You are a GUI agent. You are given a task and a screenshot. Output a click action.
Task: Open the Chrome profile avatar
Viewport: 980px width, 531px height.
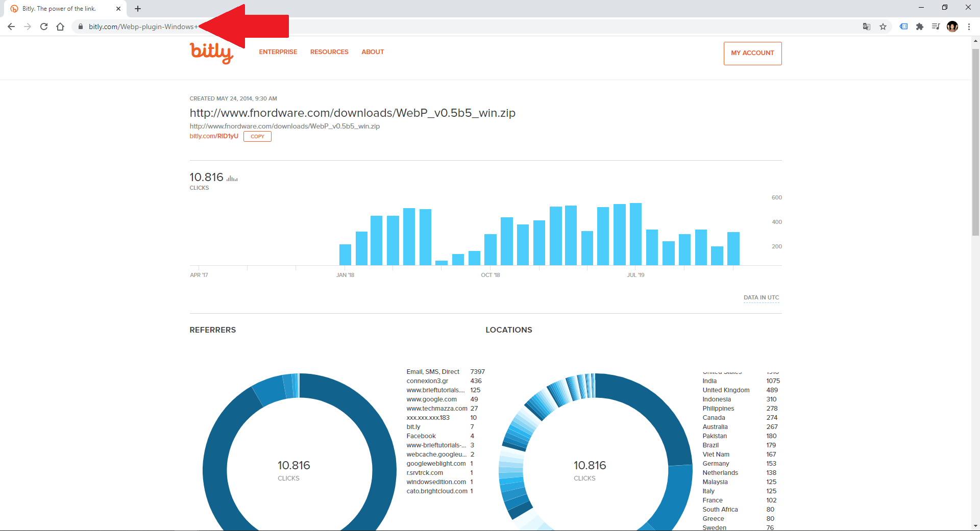[x=952, y=27]
